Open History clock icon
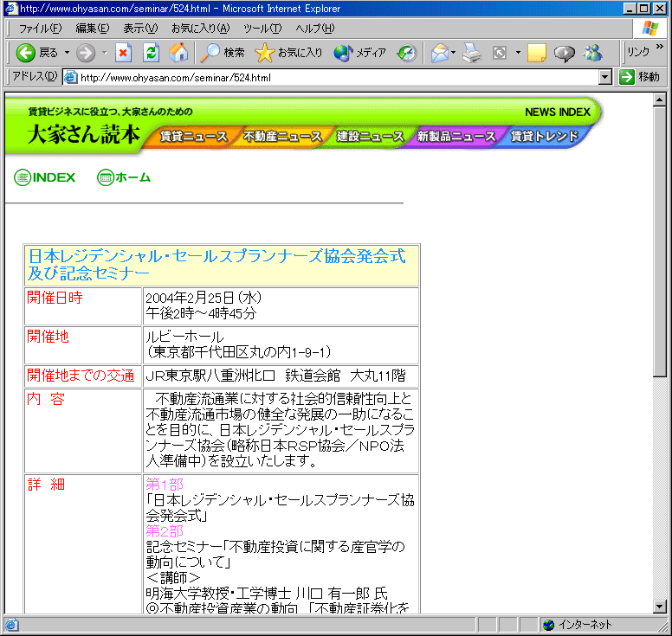672x636 pixels. (x=407, y=53)
